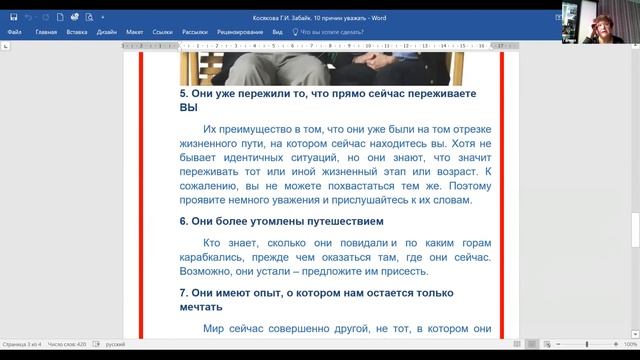Switch to Web Layout view

[547, 344]
